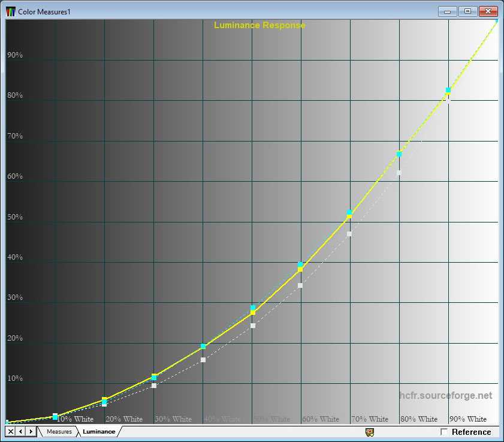Switch to the Measures tab
This screenshot has width=504, height=442.
click(59, 432)
